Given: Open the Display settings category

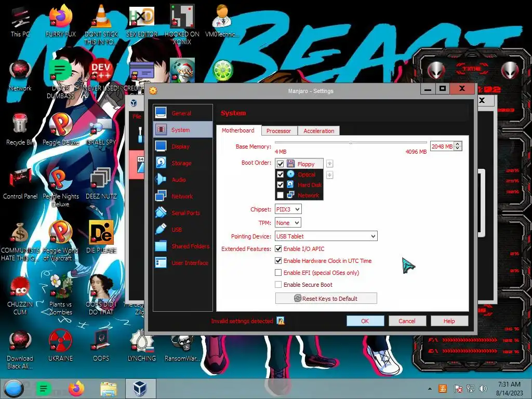Looking at the screenshot, I should pos(183,147).
